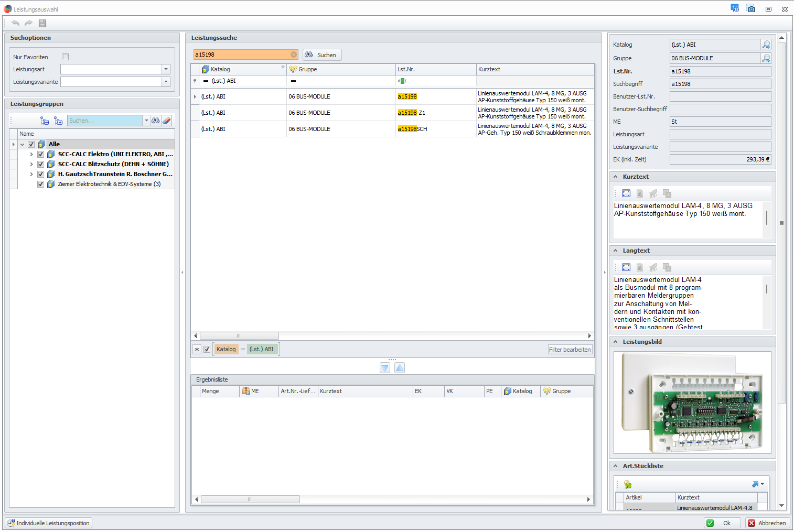Click Filter bearbeiten button

click(570, 350)
